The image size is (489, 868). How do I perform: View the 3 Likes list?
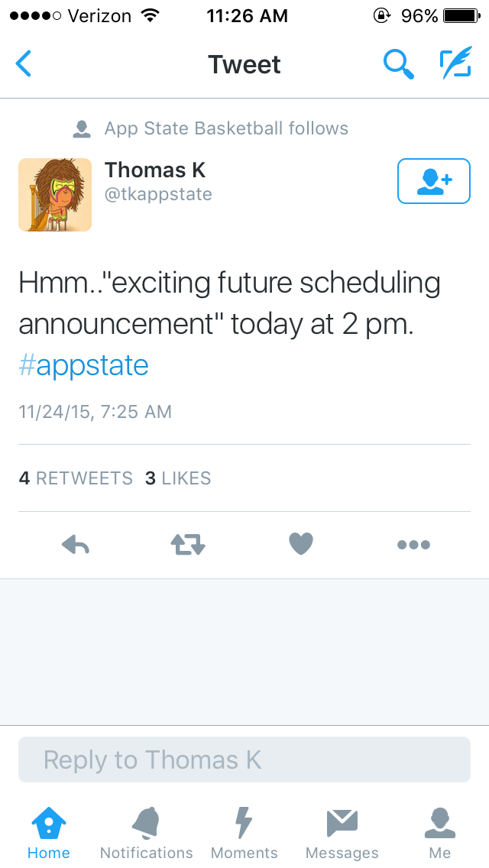(x=178, y=478)
